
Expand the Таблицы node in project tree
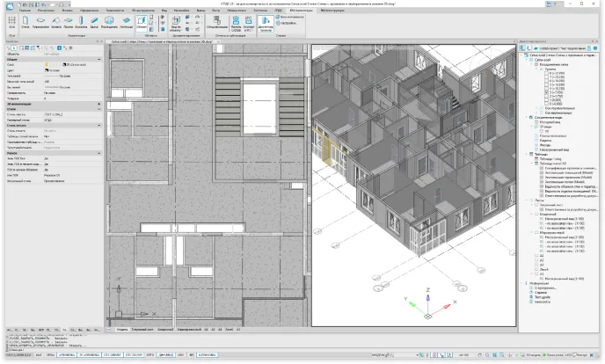[525, 153]
